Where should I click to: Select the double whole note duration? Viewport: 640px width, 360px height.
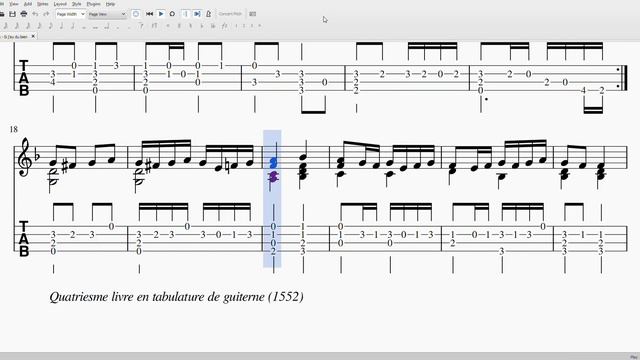coord(95,27)
